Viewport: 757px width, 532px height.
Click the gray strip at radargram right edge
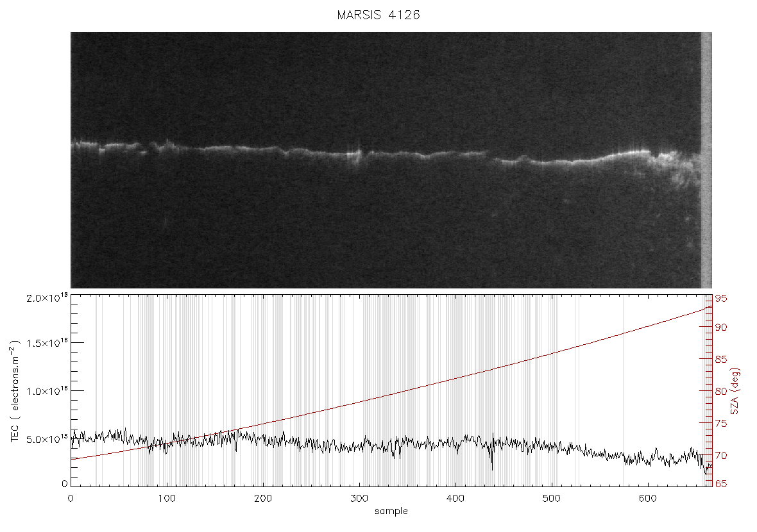click(706, 160)
